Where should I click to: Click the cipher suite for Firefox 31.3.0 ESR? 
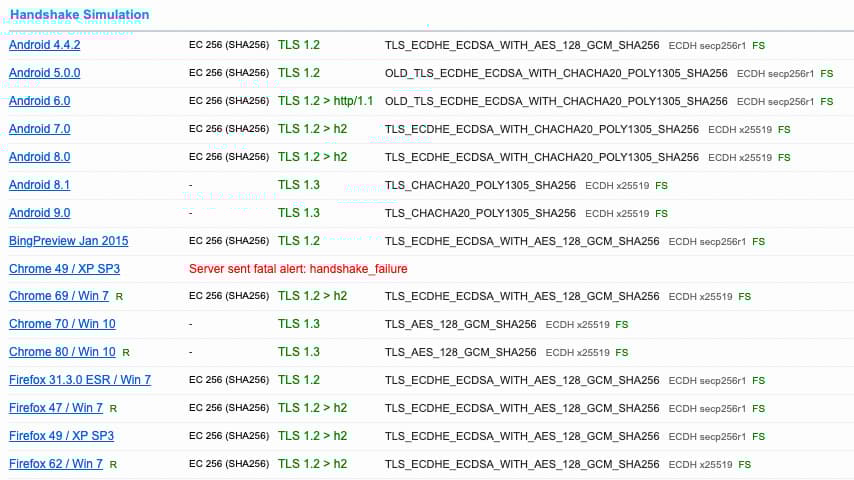(522, 380)
